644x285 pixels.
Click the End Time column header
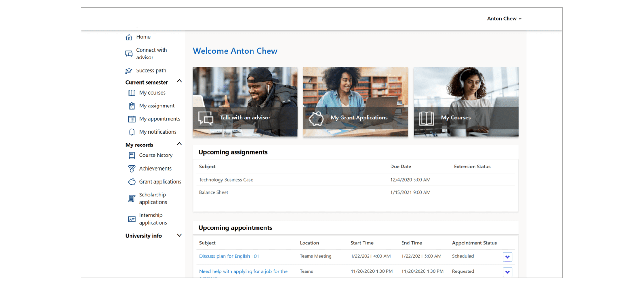click(411, 243)
